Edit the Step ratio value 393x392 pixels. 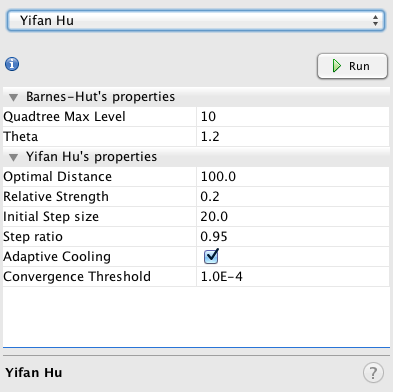click(x=293, y=237)
